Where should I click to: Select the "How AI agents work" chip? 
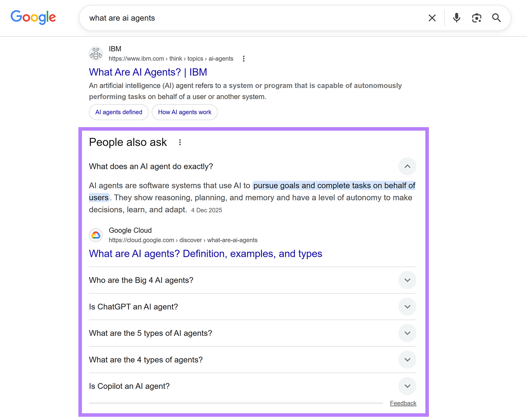[x=184, y=112]
